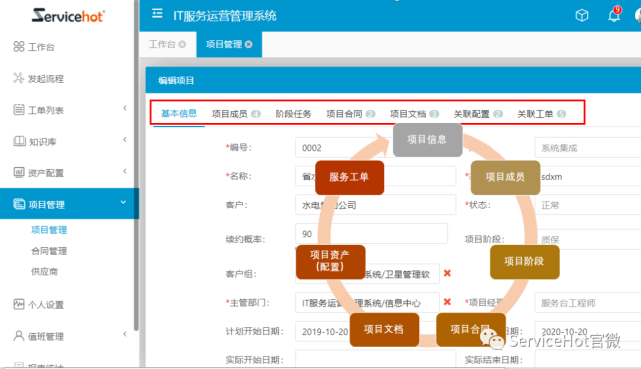Select the 项目成员 tab
The image size is (641, 369).
236,114
